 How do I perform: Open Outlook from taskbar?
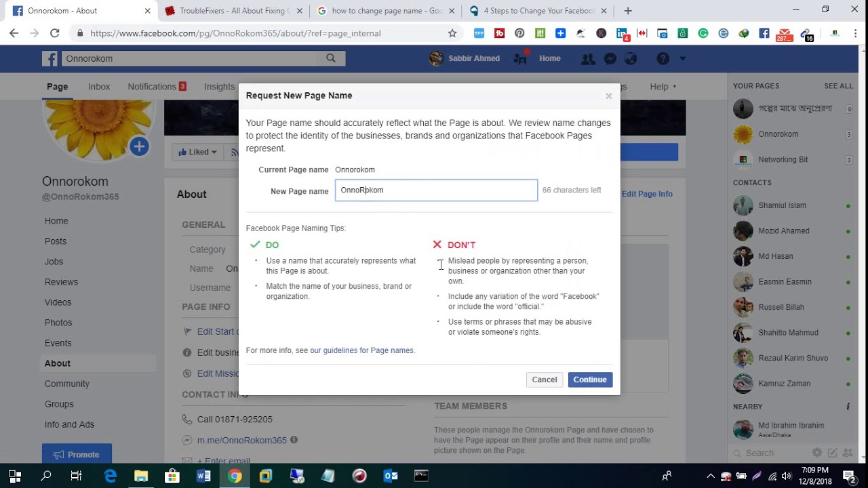pos(391,476)
